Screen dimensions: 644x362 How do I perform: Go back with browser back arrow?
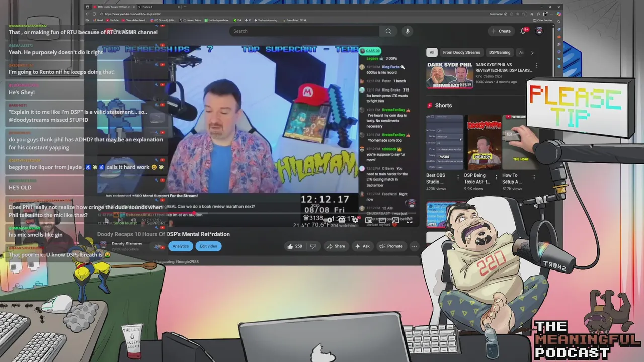point(88,14)
